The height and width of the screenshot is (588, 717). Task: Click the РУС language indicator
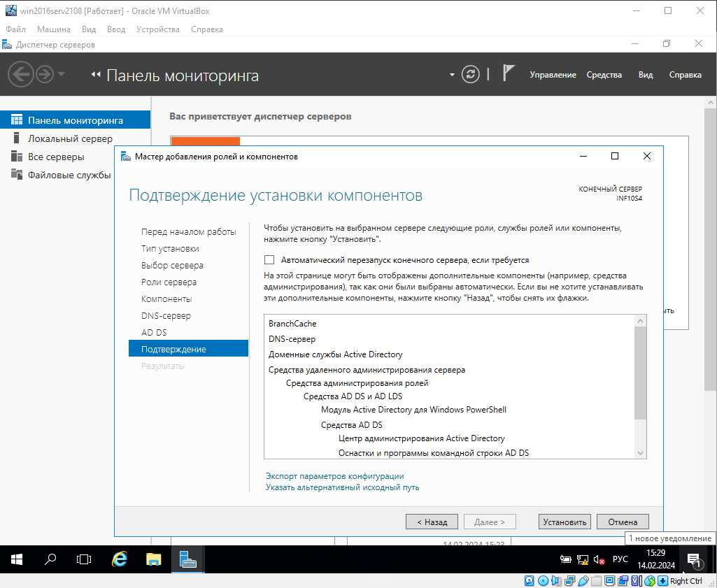pyautogui.click(x=620, y=559)
